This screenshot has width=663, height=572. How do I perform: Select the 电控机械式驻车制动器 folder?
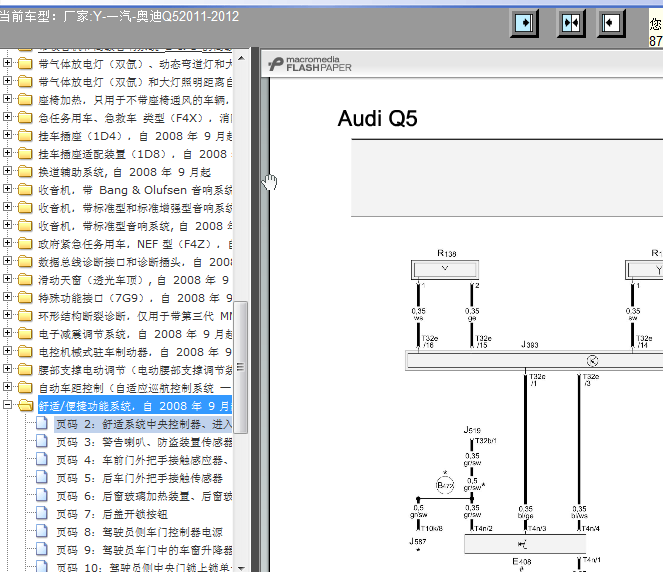click(135, 352)
